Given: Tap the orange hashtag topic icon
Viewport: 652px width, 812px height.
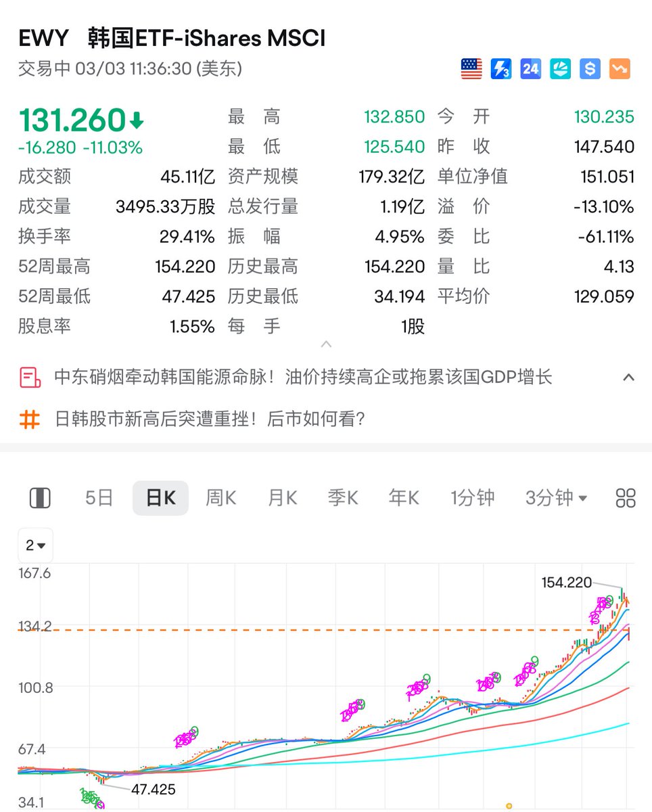Looking at the screenshot, I should coord(29,419).
